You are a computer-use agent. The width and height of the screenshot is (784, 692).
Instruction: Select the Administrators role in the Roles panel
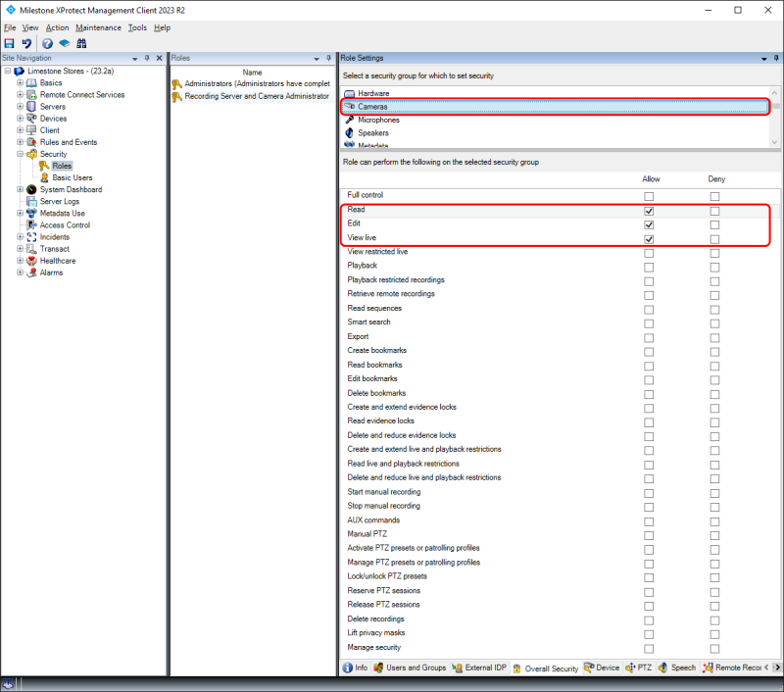[255, 84]
